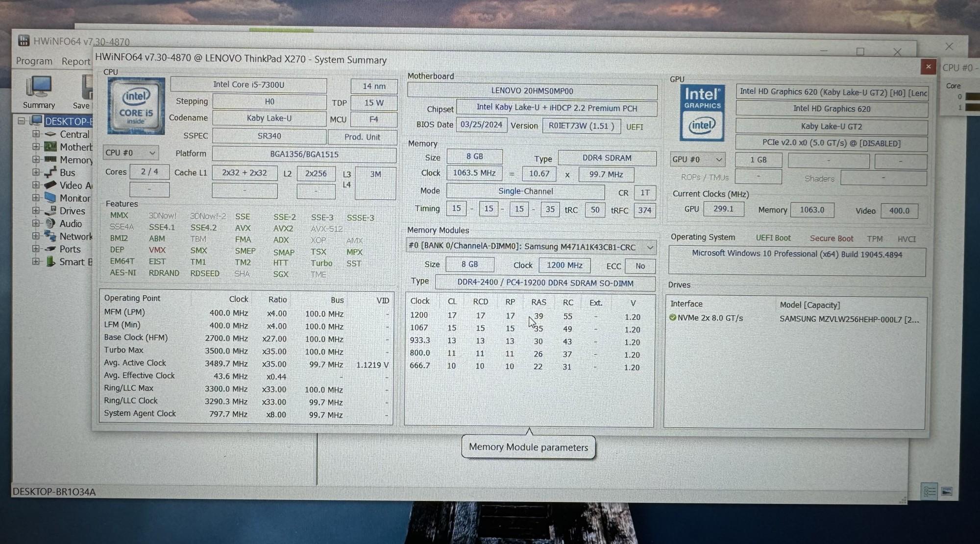980x544 pixels.
Task: Click the Summary toolbar icon
Action: click(x=39, y=92)
